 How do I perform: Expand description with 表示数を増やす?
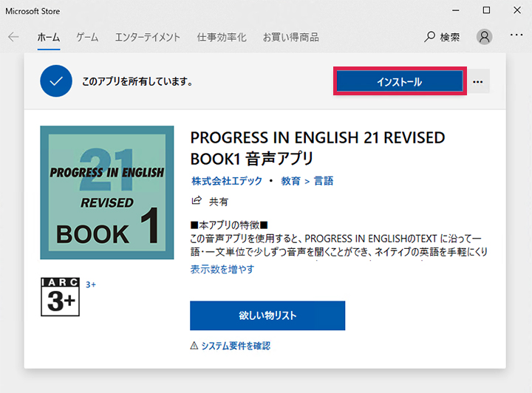point(222,269)
